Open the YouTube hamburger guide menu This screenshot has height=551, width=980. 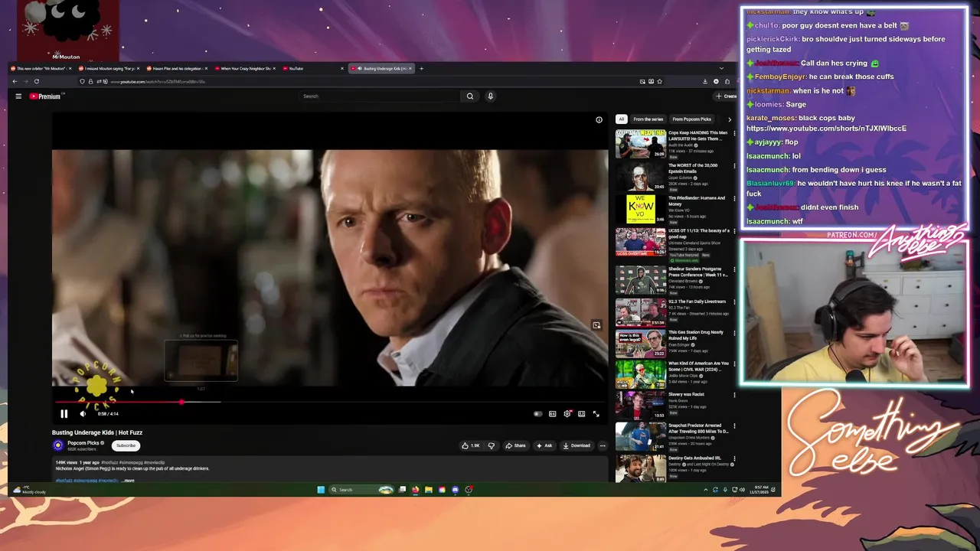click(x=18, y=96)
